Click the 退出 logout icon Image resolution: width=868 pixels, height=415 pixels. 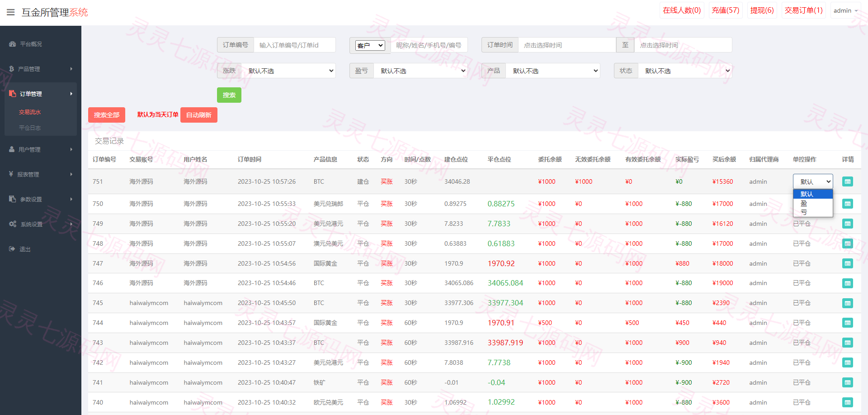coord(12,249)
